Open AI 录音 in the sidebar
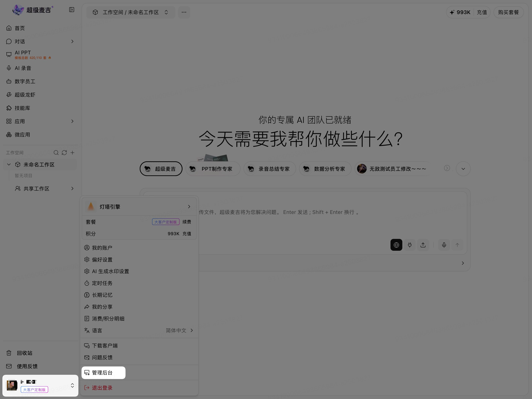The height and width of the screenshot is (399, 532). (40, 68)
